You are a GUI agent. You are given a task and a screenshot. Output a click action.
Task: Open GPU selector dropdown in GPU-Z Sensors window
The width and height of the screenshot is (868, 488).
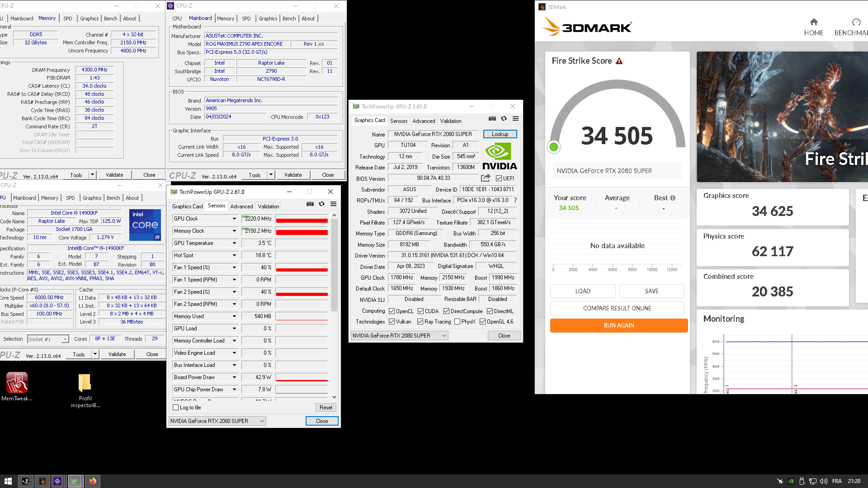click(217, 421)
